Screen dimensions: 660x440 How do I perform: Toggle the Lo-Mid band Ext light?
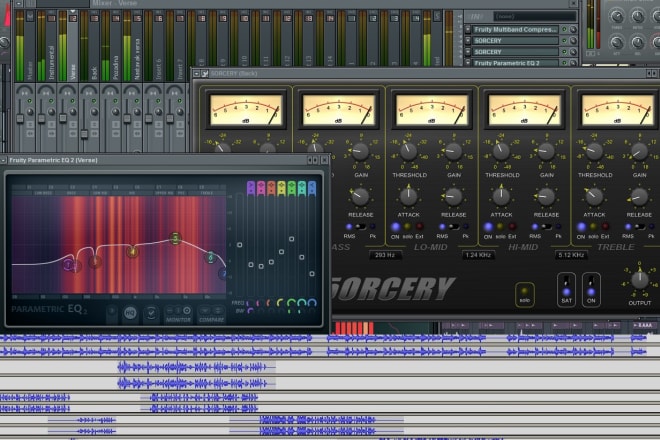[x=420, y=227]
